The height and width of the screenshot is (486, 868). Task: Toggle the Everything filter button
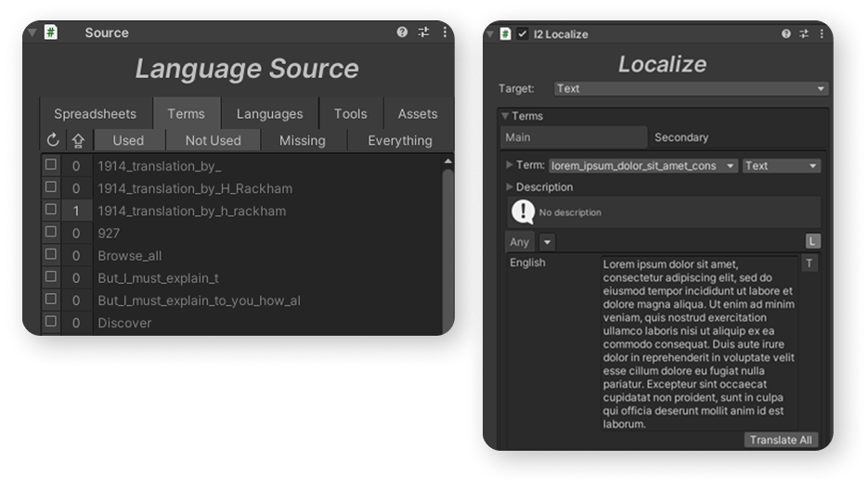400,140
